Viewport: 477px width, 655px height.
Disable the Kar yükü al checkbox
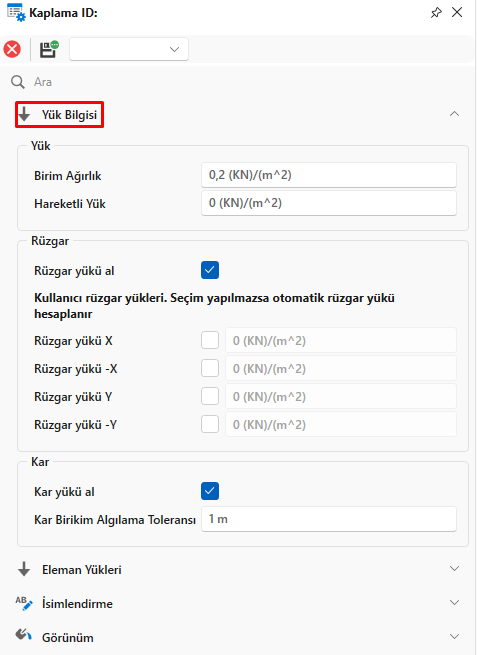210,491
